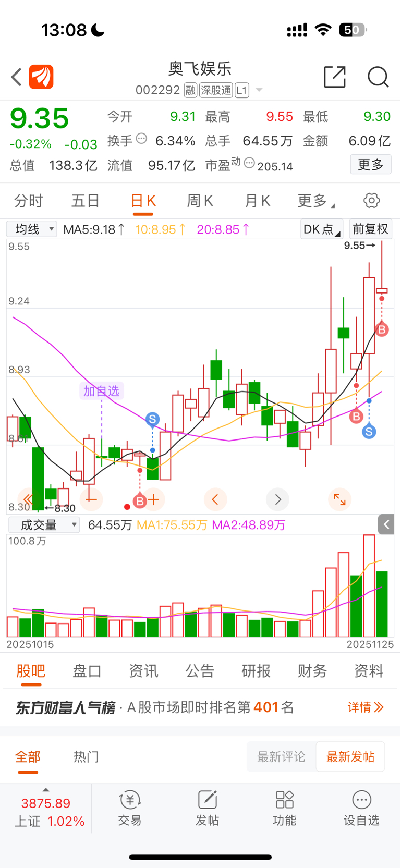The image size is (401, 868).
Task: Open the 均线 indicator dropdown
Action: (x=32, y=229)
